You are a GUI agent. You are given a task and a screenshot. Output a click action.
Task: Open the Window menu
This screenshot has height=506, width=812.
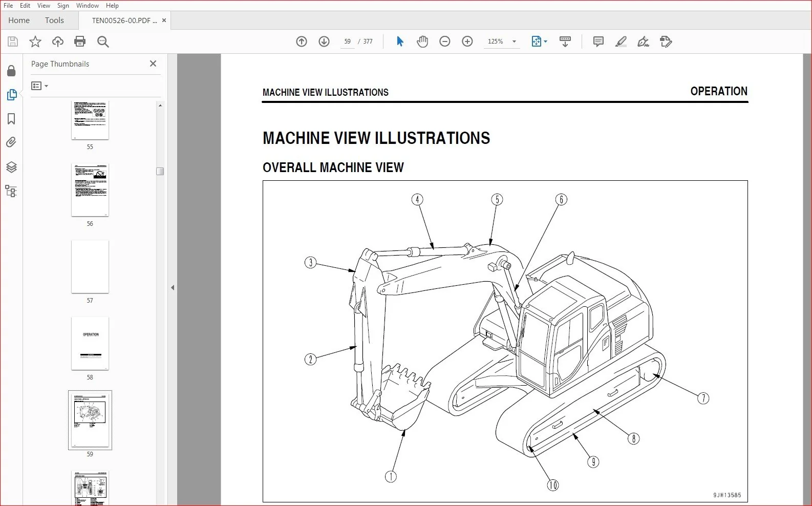88,6
